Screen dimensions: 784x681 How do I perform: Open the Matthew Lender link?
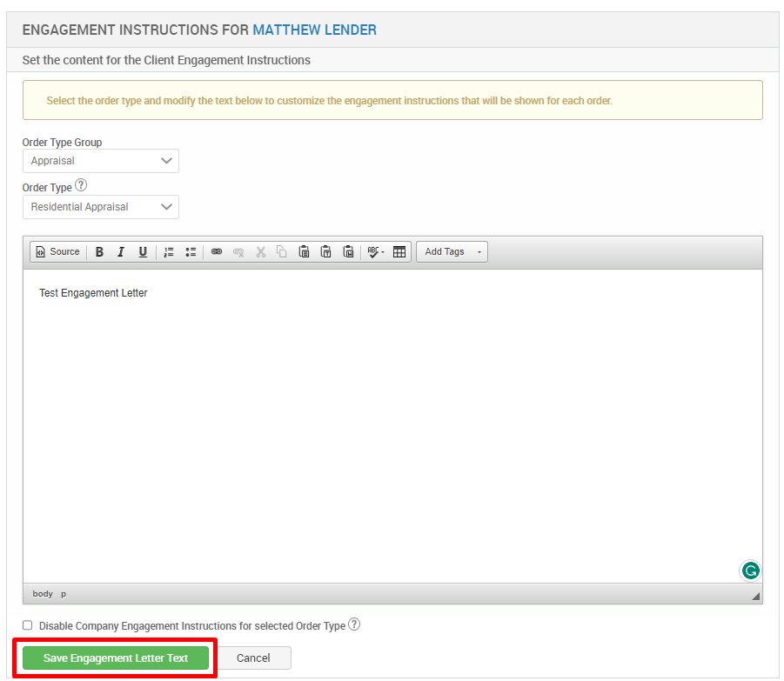point(314,30)
